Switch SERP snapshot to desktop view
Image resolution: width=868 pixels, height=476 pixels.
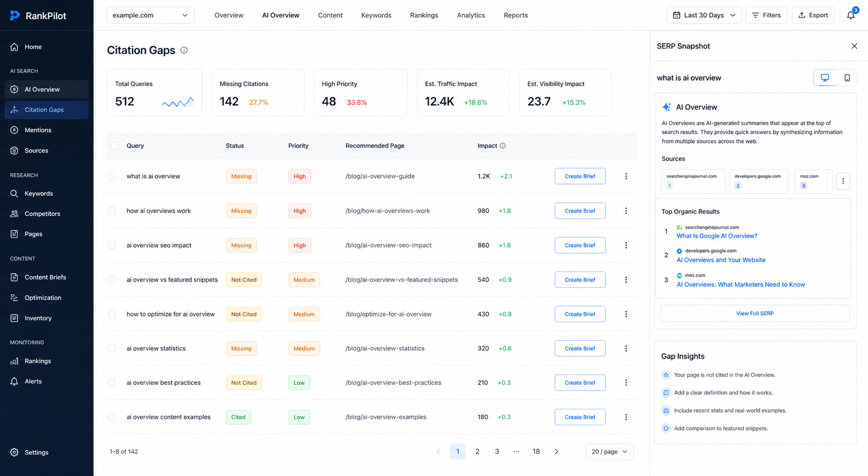[x=825, y=78]
